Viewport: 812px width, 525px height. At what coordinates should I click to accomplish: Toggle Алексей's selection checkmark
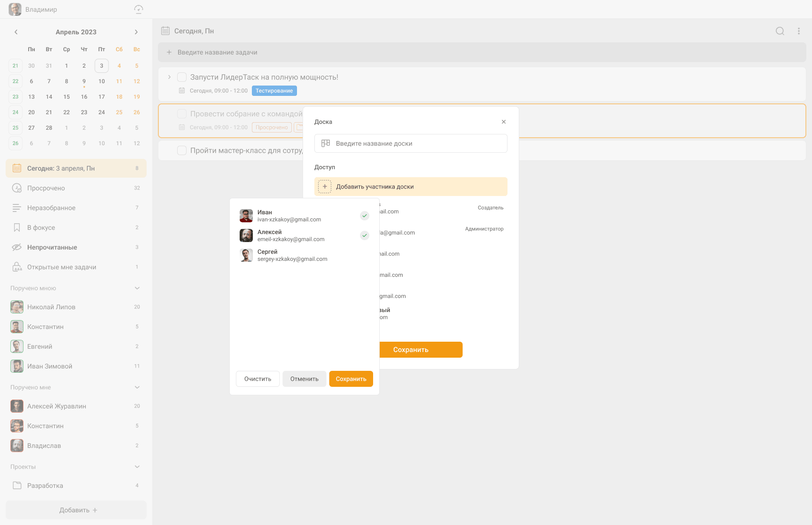tap(365, 235)
